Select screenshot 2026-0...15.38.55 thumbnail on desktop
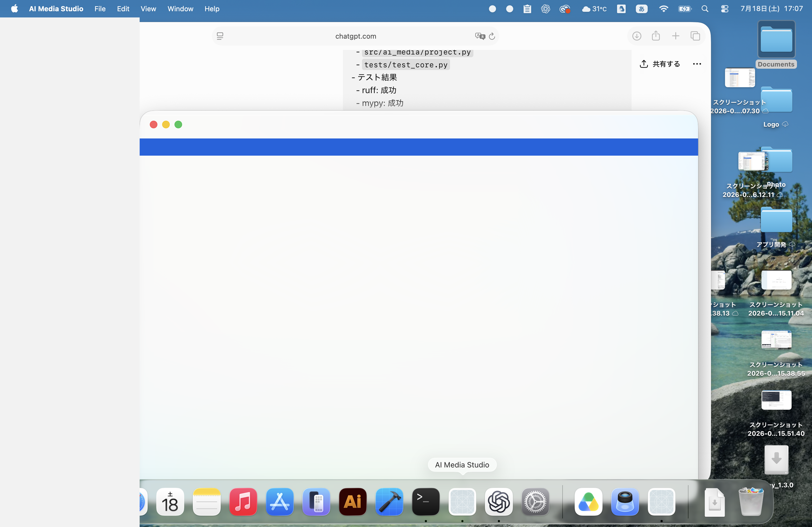 click(x=776, y=340)
